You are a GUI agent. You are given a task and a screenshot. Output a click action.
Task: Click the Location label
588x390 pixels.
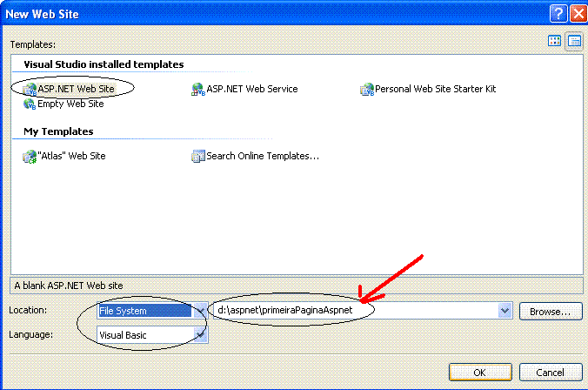coord(28,311)
